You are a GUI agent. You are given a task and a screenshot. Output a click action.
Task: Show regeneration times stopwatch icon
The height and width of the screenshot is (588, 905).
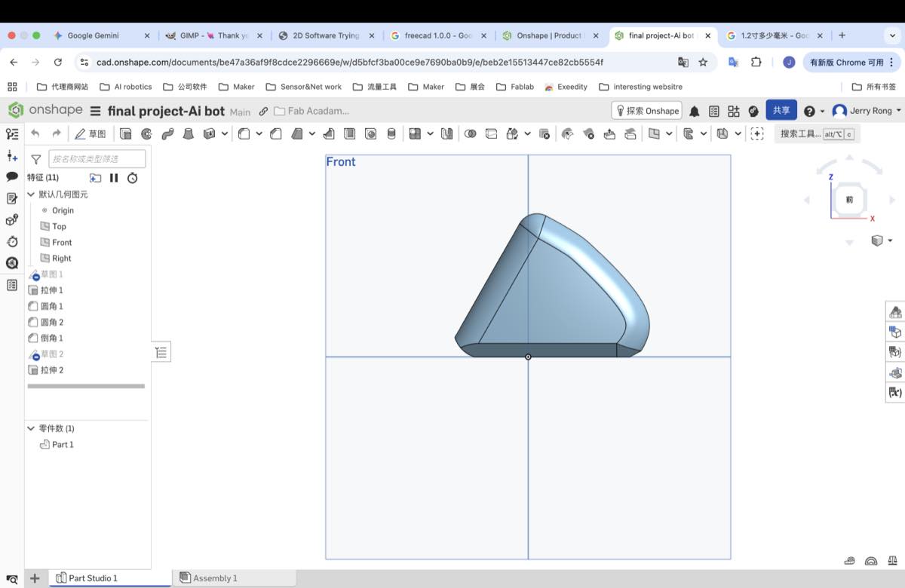[x=133, y=178]
